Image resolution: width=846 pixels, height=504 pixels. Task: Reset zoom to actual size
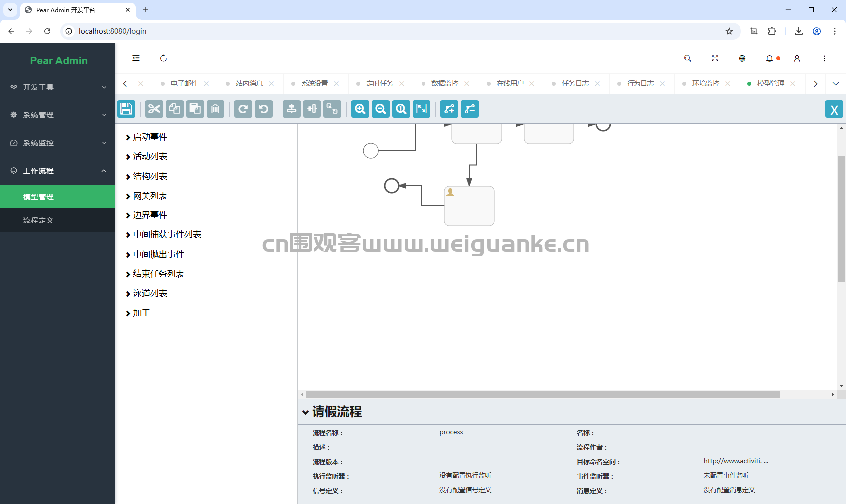coord(401,109)
